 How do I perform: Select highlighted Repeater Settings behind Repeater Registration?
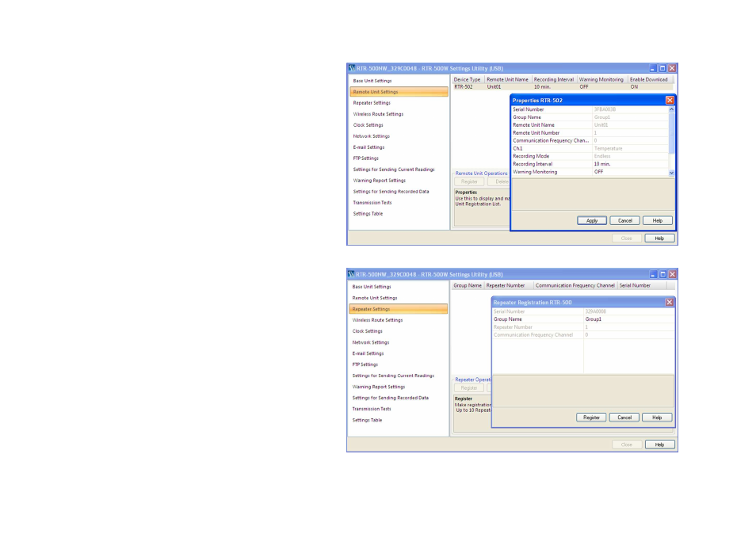pyautogui.click(x=399, y=309)
